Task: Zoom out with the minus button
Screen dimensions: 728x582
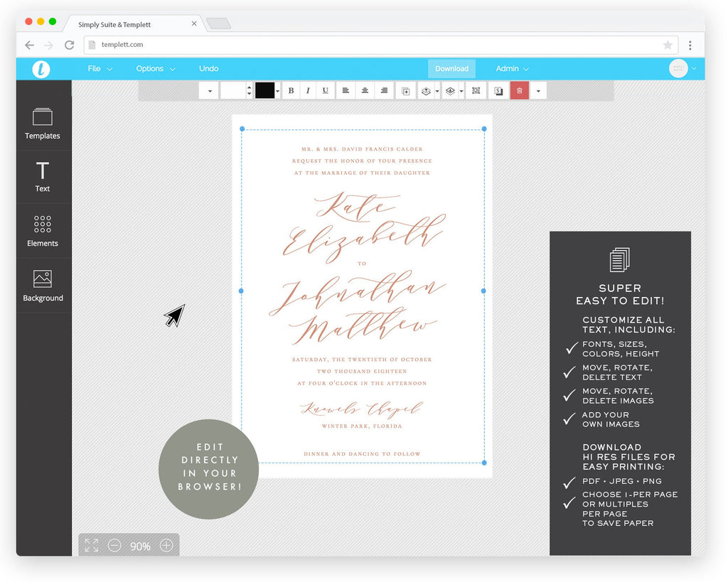Action: 114,545
